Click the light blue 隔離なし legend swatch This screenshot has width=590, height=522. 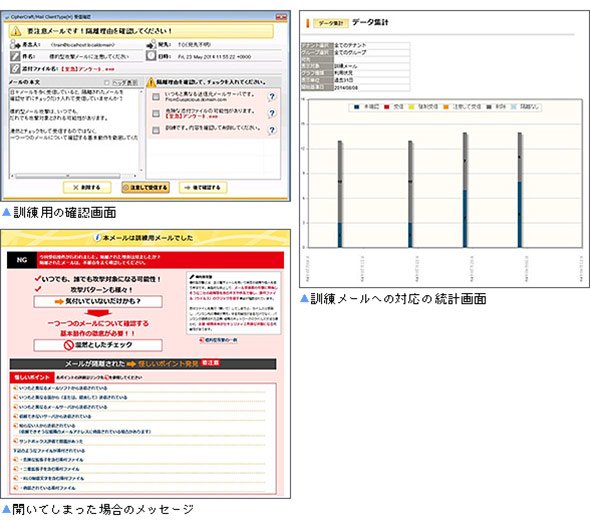514,107
